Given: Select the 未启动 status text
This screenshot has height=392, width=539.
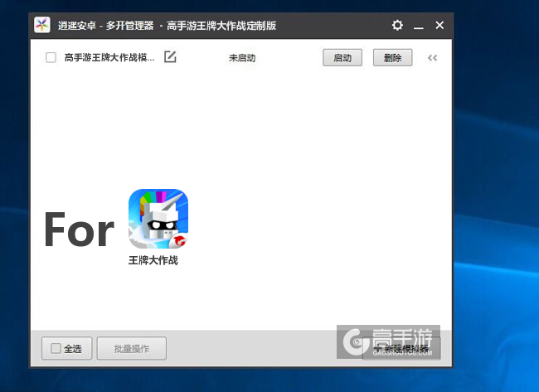Looking at the screenshot, I should coord(242,58).
